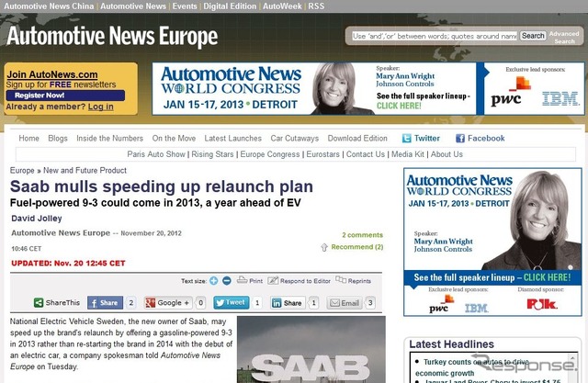Open author David Jolley link
Viewport: 588px width, 383px height.
pos(37,219)
